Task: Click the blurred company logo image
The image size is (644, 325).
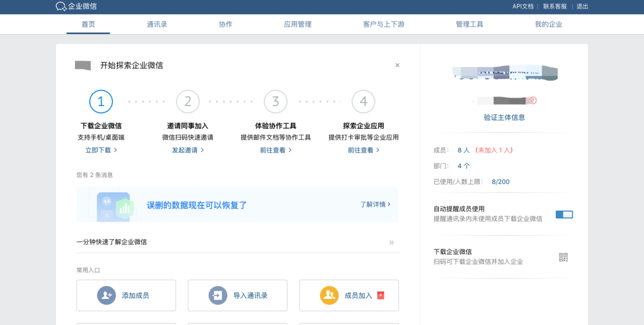Action: [x=505, y=73]
